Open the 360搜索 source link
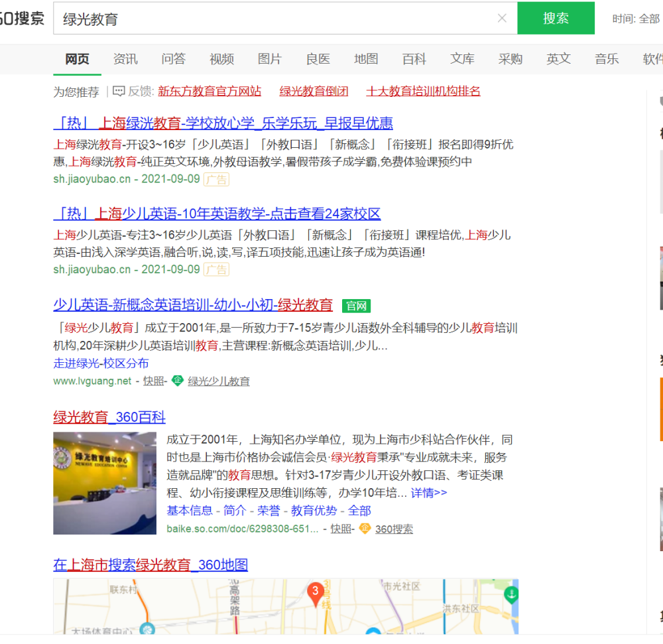The height and width of the screenshot is (644, 663). [394, 529]
